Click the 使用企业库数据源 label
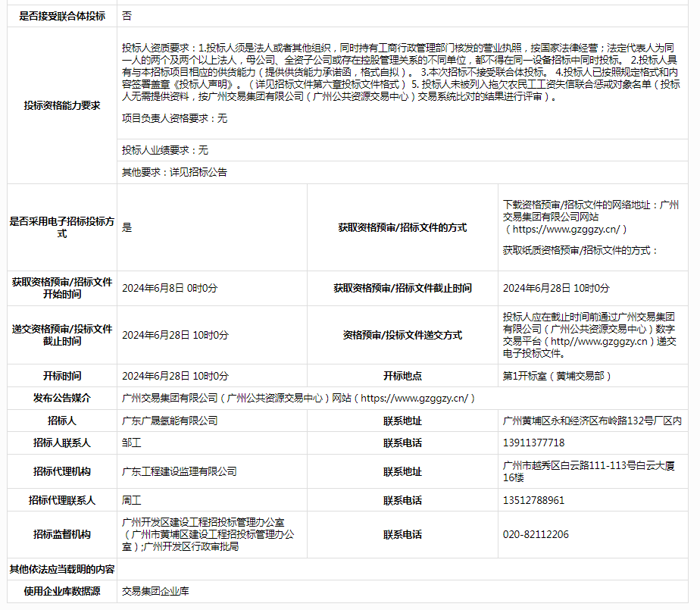 coord(61,591)
